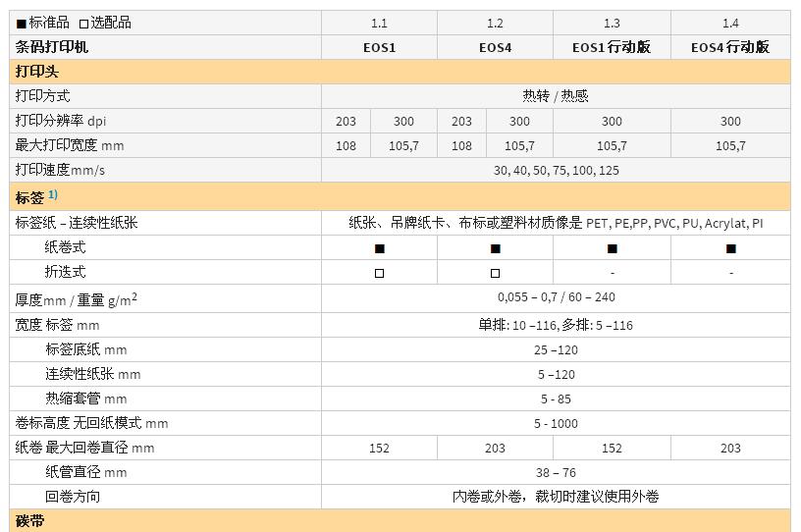801x532 pixels.
Task: Click the 打印方式 row label
Action: (42, 95)
